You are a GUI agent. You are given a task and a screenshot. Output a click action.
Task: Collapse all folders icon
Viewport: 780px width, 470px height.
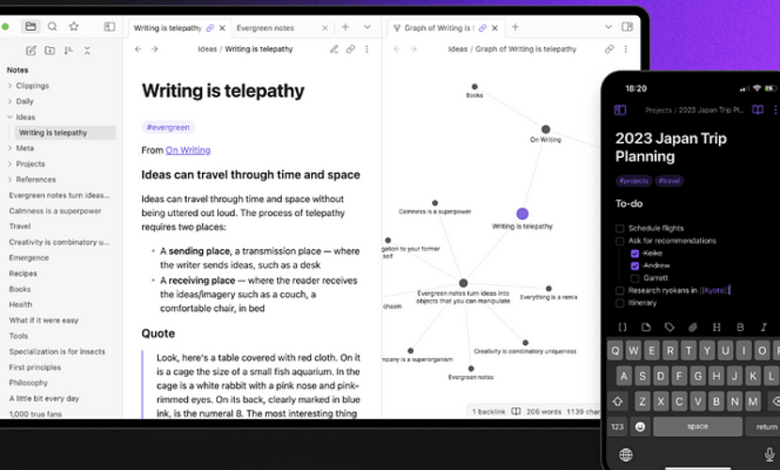coord(87,51)
